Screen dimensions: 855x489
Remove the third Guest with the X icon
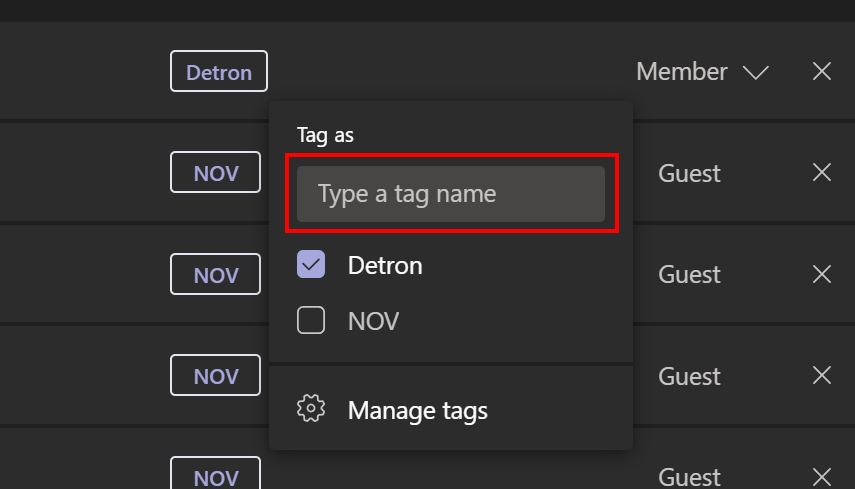pyautogui.click(x=821, y=375)
